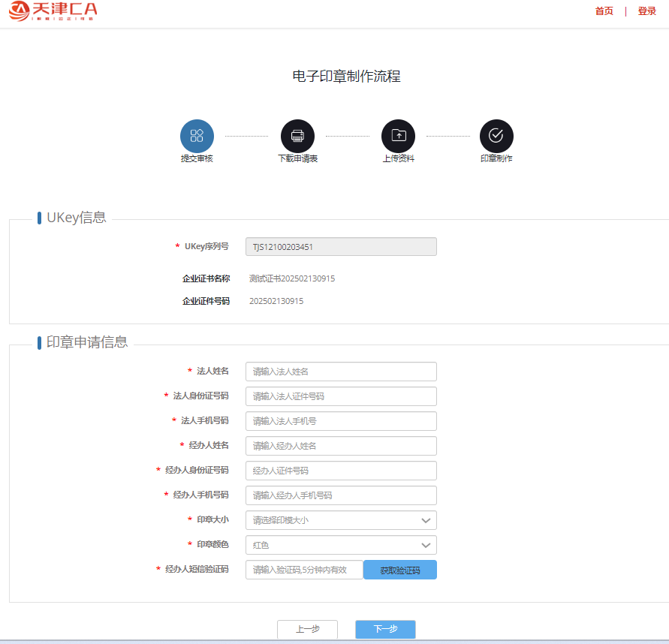
Task: Click the UKey序列号 field
Action: (x=341, y=246)
